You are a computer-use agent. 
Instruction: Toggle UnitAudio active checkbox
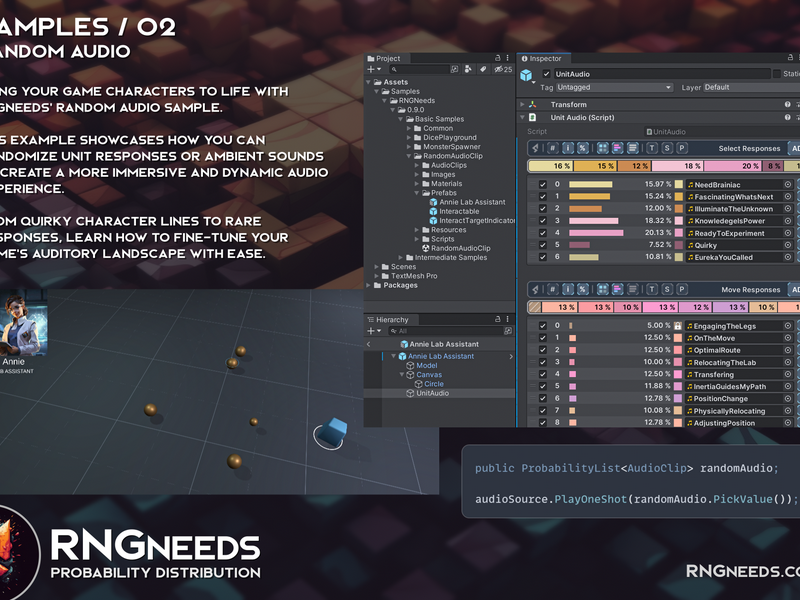546,74
